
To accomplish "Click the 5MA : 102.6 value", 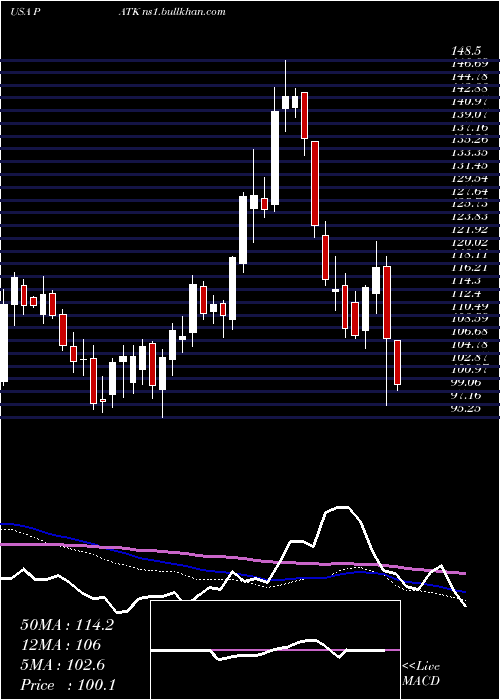I will (x=63, y=665).
